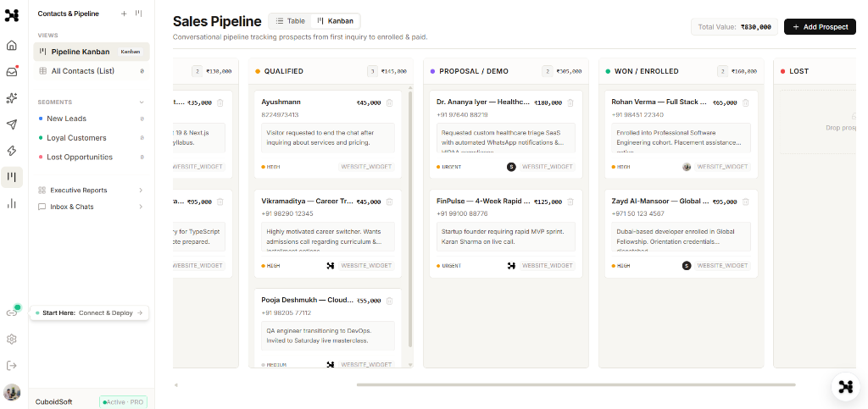Click the trash icon on the Rohan Verma card
This screenshot has width=868, height=409.
[x=746, y=102]
